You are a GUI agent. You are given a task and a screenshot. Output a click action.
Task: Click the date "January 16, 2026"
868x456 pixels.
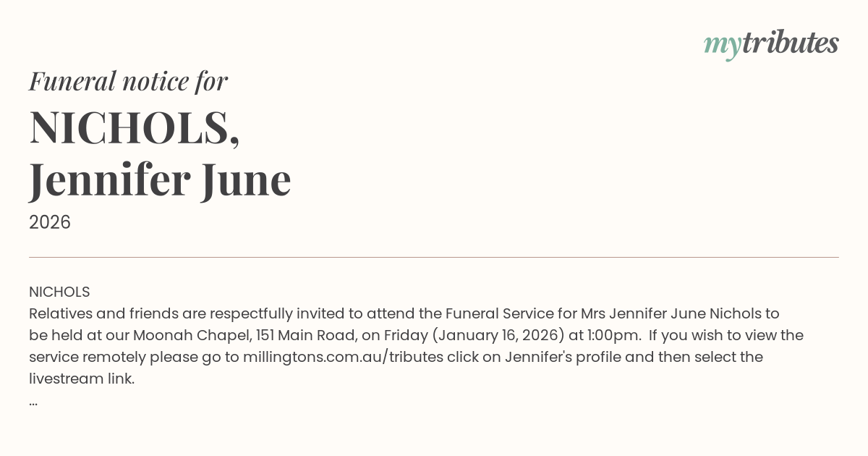(500, 335)
